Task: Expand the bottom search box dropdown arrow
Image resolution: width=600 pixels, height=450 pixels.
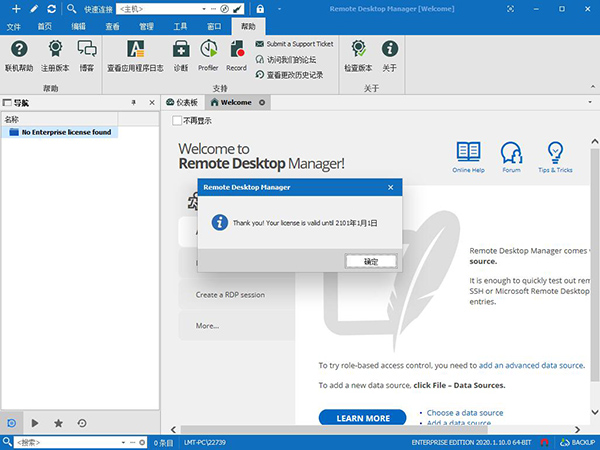Action: click(x=123, y=442)
